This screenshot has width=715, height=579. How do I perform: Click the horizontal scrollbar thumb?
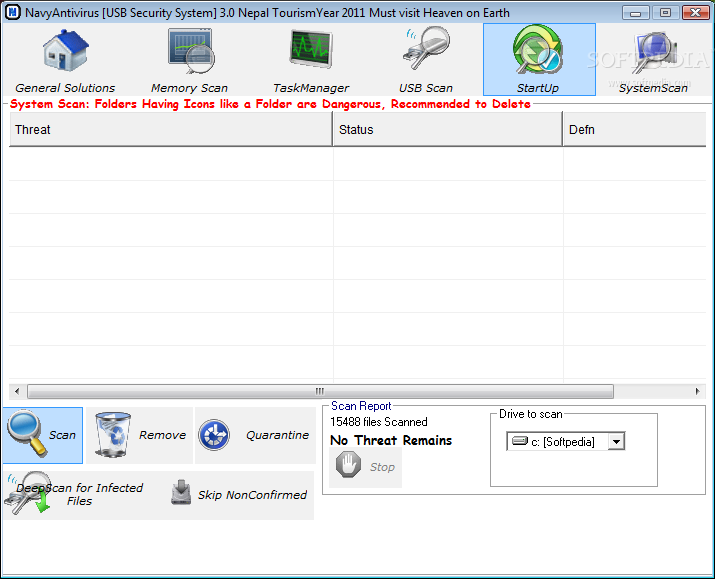coord(320,391)
